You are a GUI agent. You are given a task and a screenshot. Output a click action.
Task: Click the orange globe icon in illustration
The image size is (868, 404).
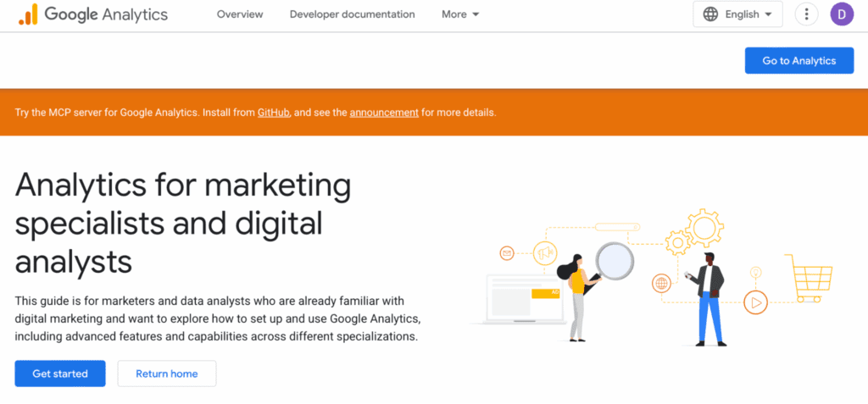click(661, 283)
